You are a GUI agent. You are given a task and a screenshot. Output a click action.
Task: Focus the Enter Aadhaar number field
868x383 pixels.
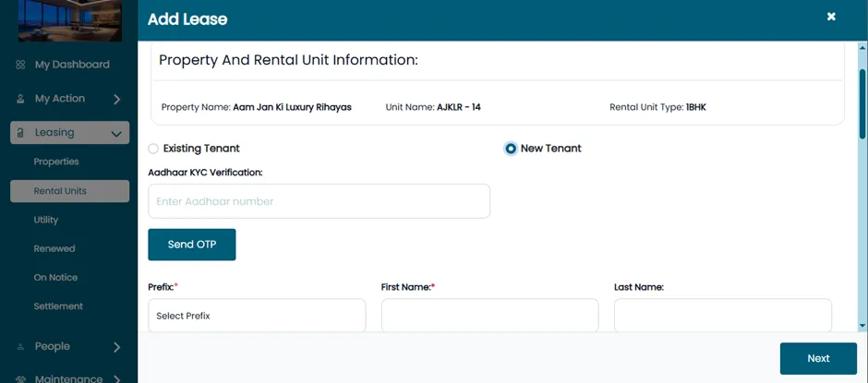pyautogui.click(x=319, y=201)
